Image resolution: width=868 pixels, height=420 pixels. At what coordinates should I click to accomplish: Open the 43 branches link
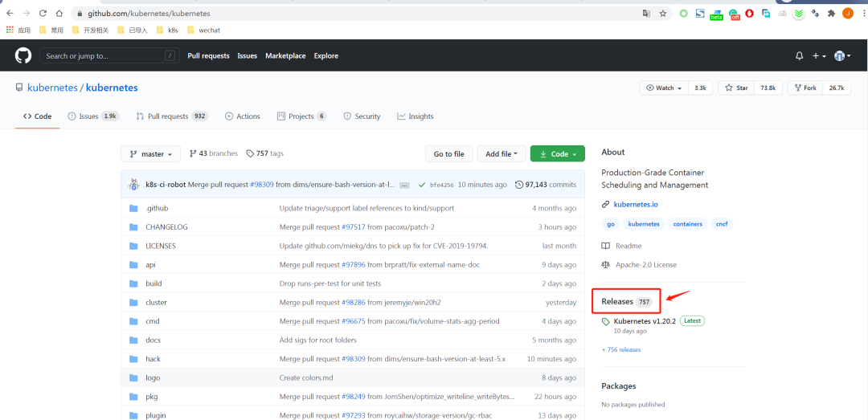tap(214, 153)
